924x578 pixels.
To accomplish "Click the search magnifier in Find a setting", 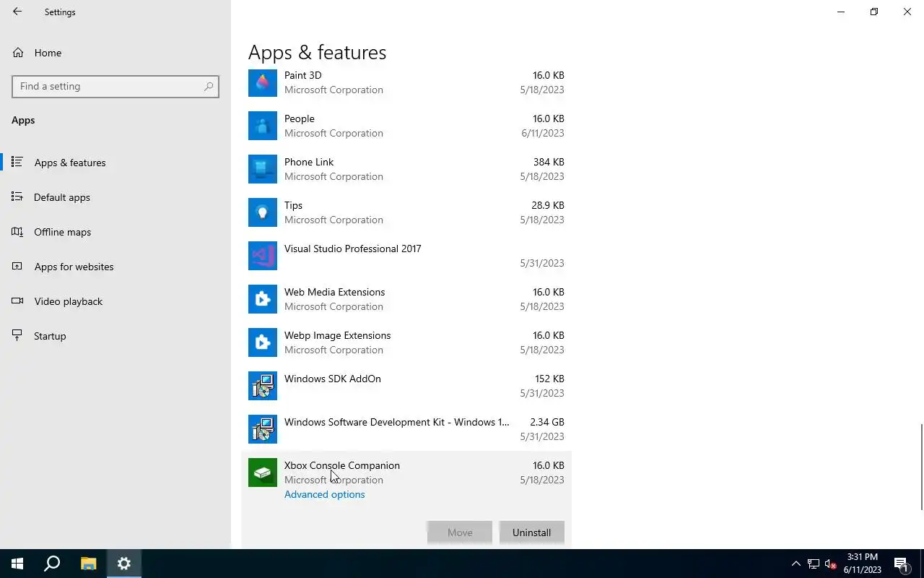I will pos(209,86).
